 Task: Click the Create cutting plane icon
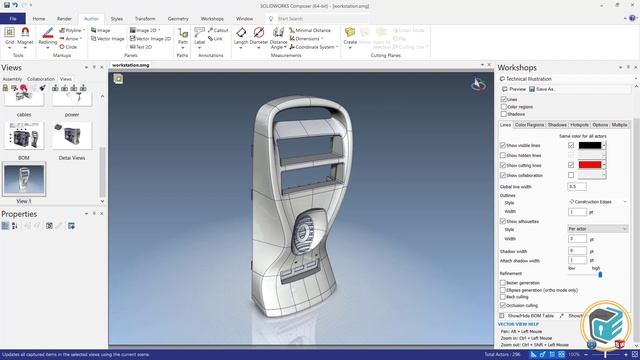350,33
